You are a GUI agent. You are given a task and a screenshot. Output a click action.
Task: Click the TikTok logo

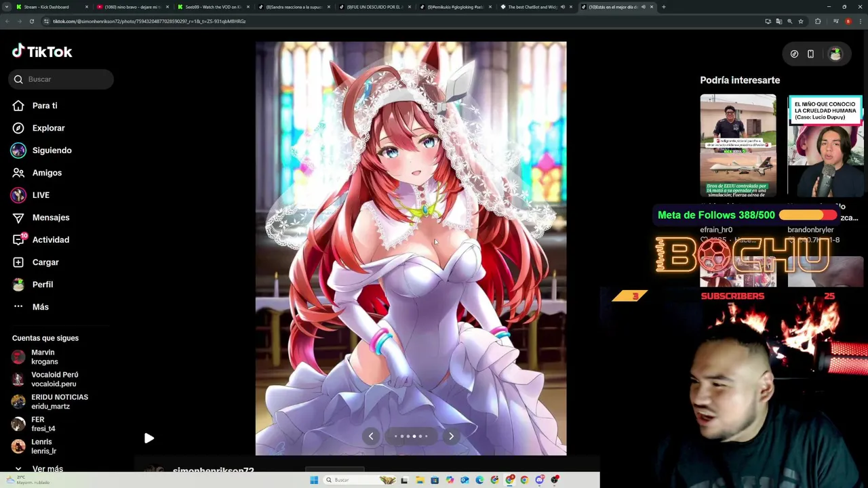[x=42, y=52]
